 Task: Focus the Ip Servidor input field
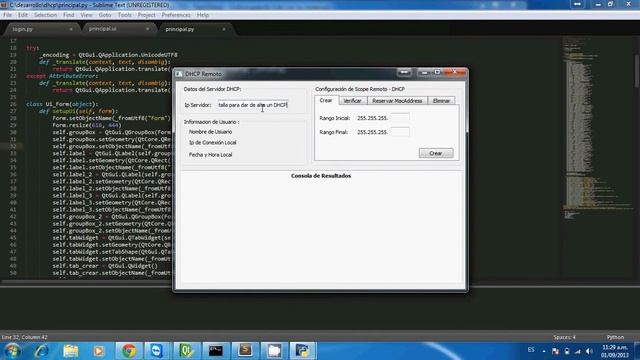[x=253, y=105]
